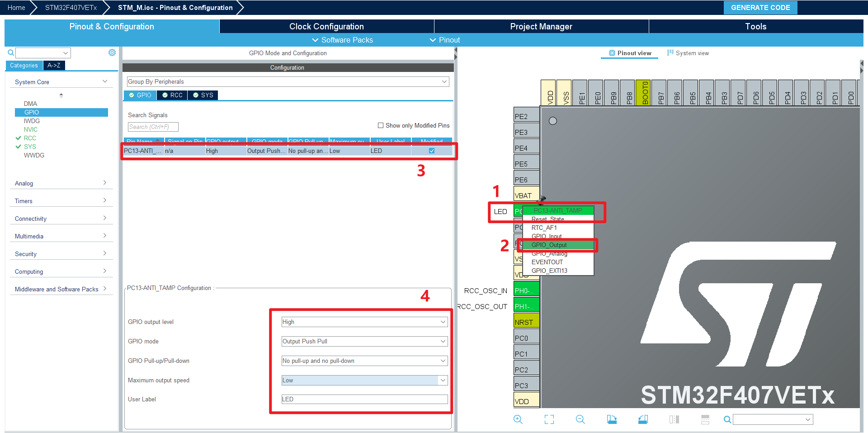This screenshot has height=433, width=868.
Task: Click the Search Signals input field
Action: (x=153, y=127)
